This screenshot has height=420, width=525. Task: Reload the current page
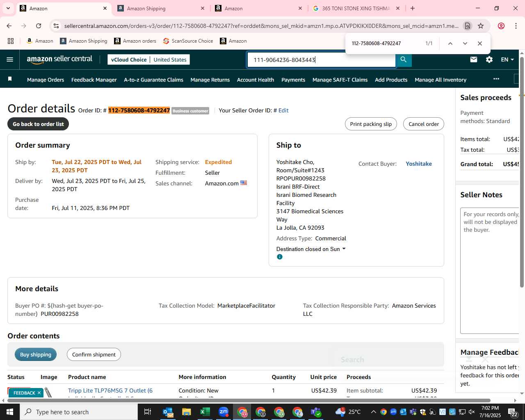pyautogui.click(x=39, y=26)
